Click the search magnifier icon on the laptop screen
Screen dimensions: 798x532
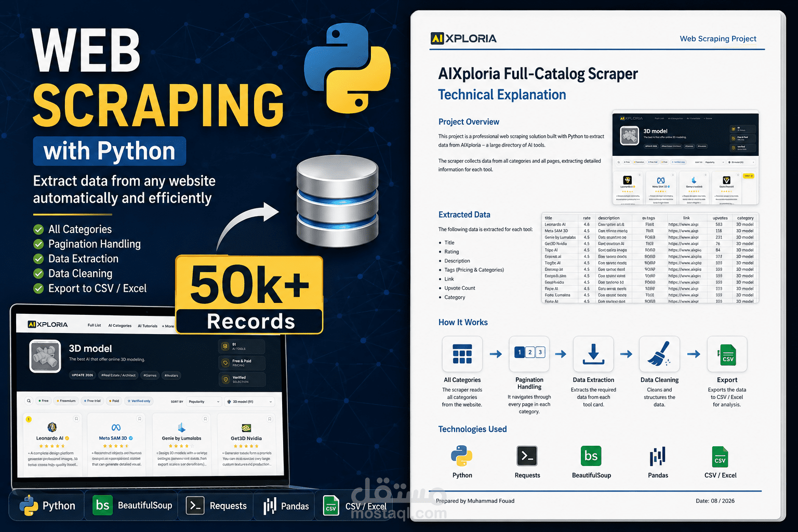[29, 401]
